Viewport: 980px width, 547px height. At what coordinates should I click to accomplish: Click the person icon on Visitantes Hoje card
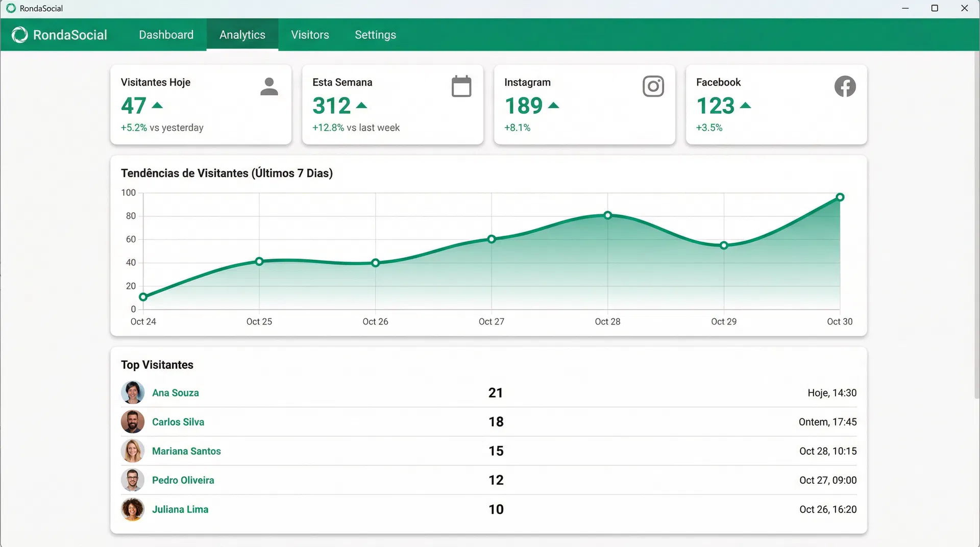click(x=269, y=86)
